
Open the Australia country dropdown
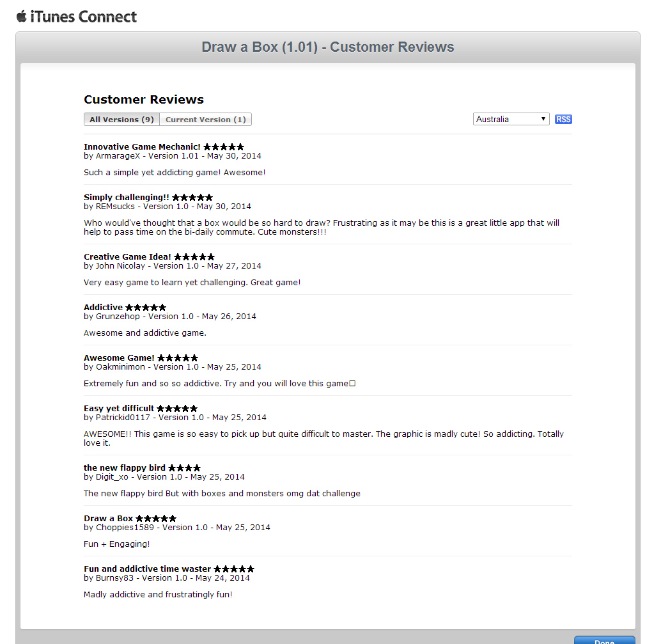point(511,120)
